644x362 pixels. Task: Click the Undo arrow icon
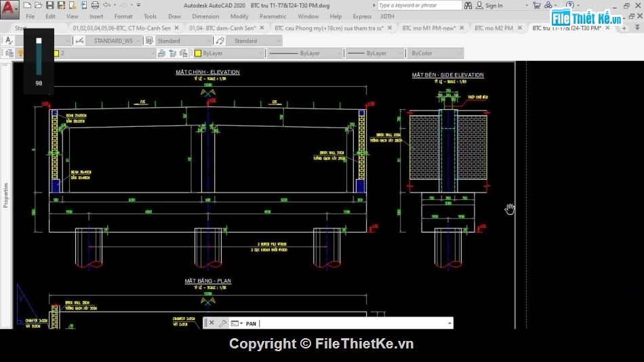[106, 5]
